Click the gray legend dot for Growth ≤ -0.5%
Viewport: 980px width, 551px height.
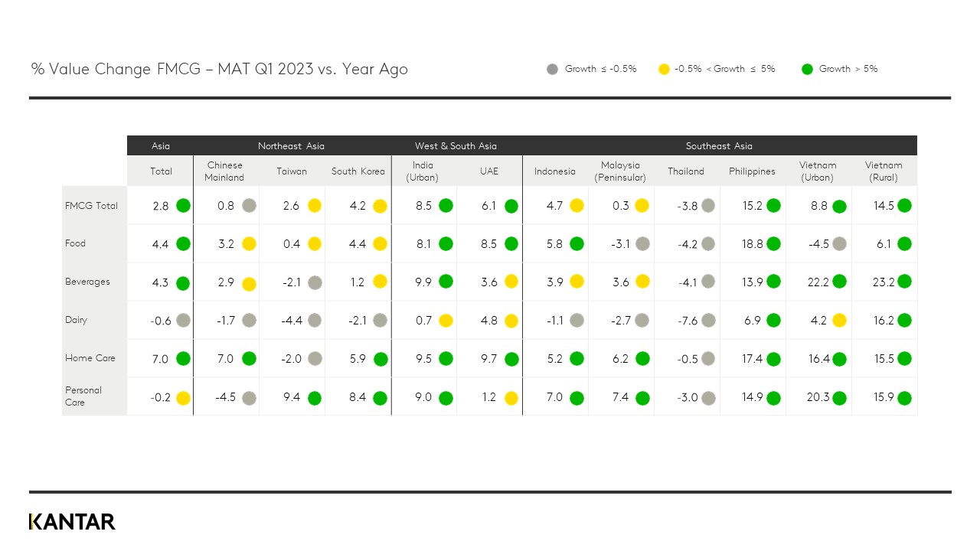553,70
